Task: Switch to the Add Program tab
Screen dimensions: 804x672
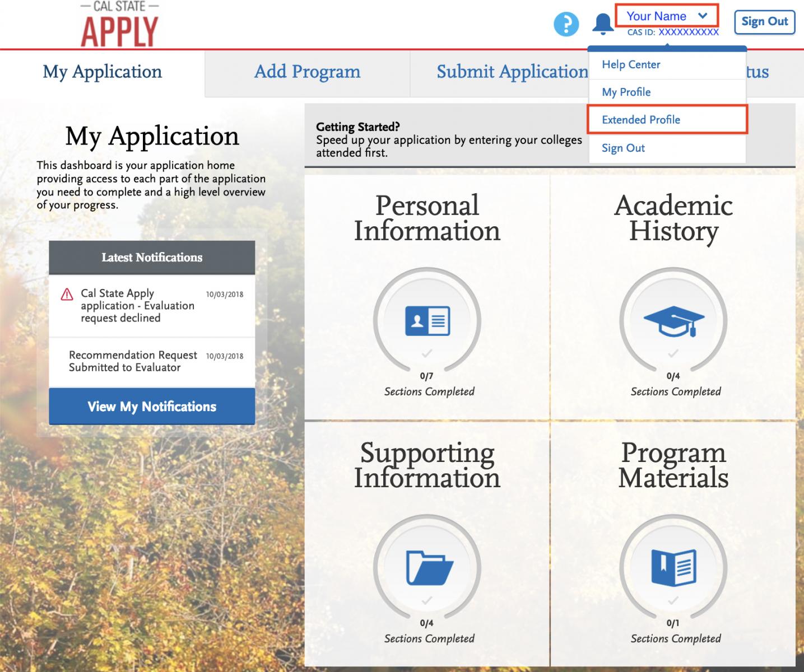Action: point(307,72)
